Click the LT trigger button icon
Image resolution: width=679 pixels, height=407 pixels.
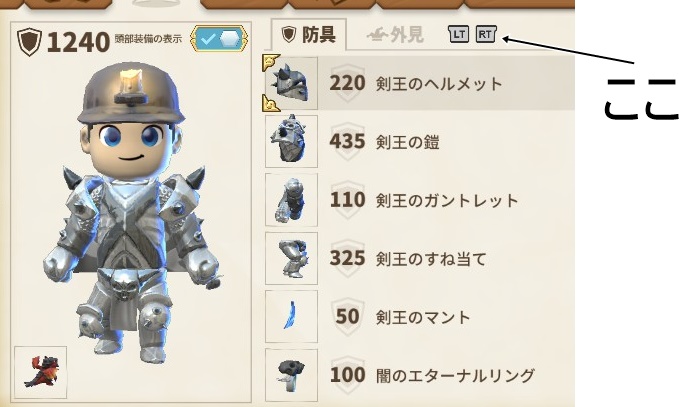pos(458,34)
